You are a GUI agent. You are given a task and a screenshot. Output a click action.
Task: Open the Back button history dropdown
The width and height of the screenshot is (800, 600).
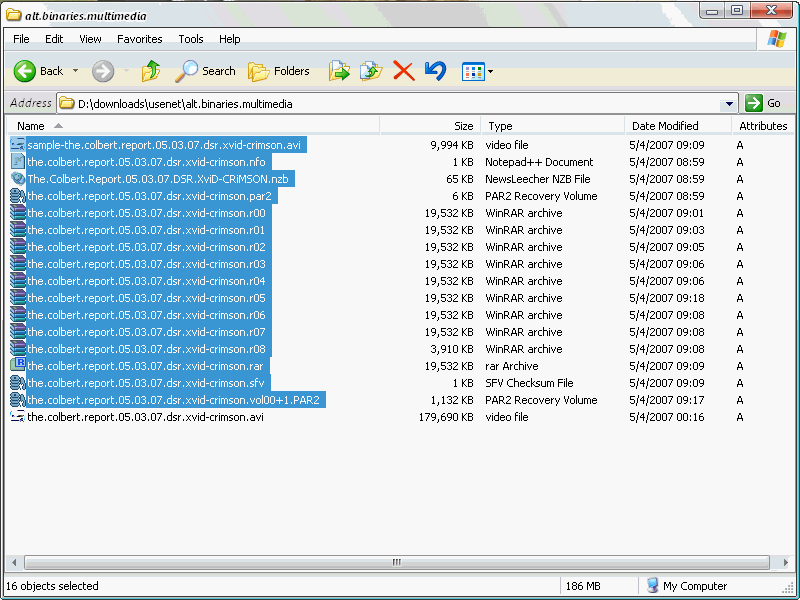76,71
